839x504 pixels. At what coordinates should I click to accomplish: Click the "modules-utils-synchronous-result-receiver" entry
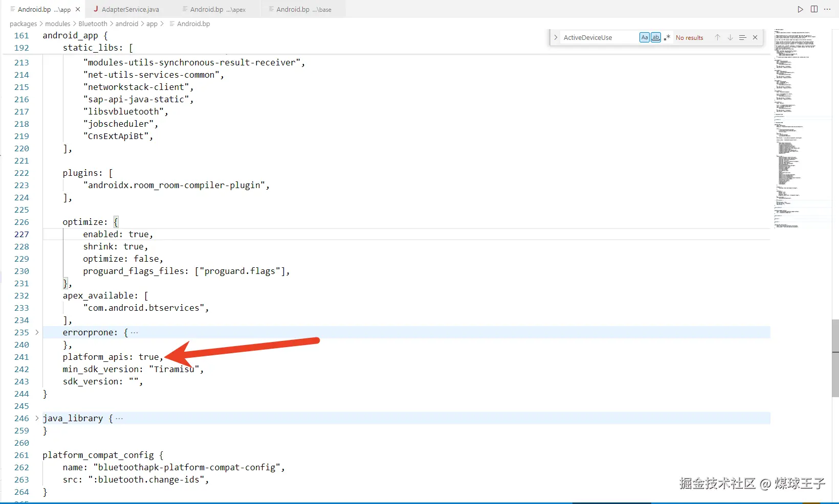194,62
